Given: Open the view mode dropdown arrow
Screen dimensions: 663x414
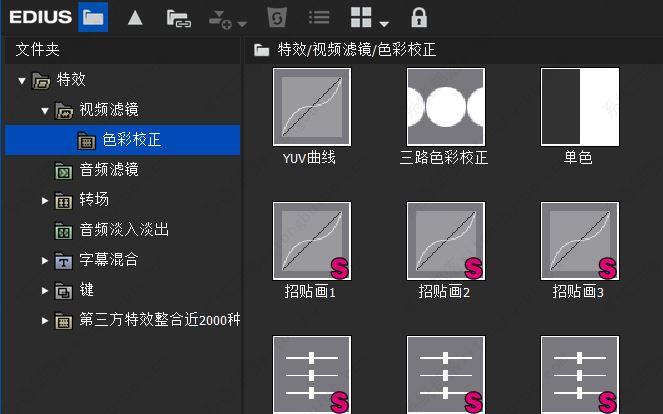Looking at the screenshot, I should 384,24.
